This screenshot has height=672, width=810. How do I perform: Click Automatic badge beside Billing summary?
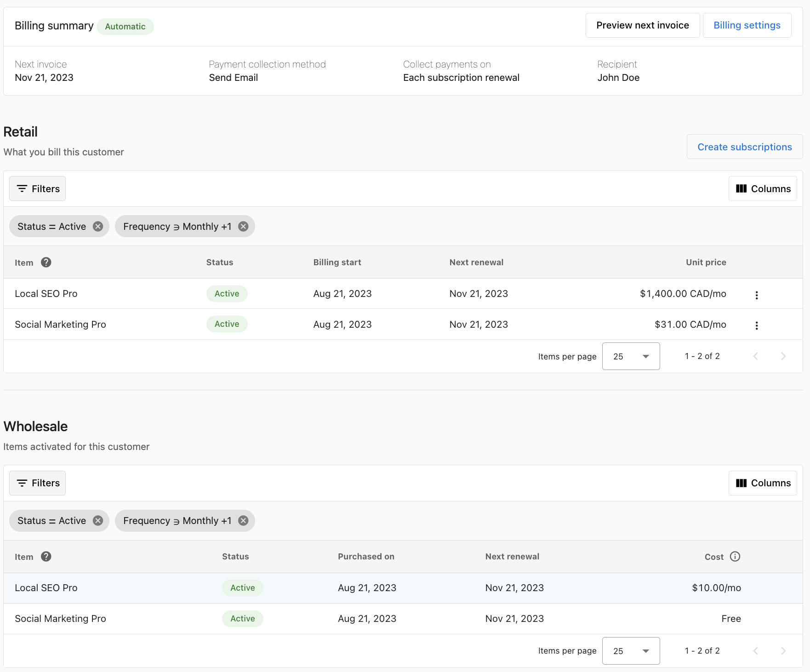click(125, 27)
